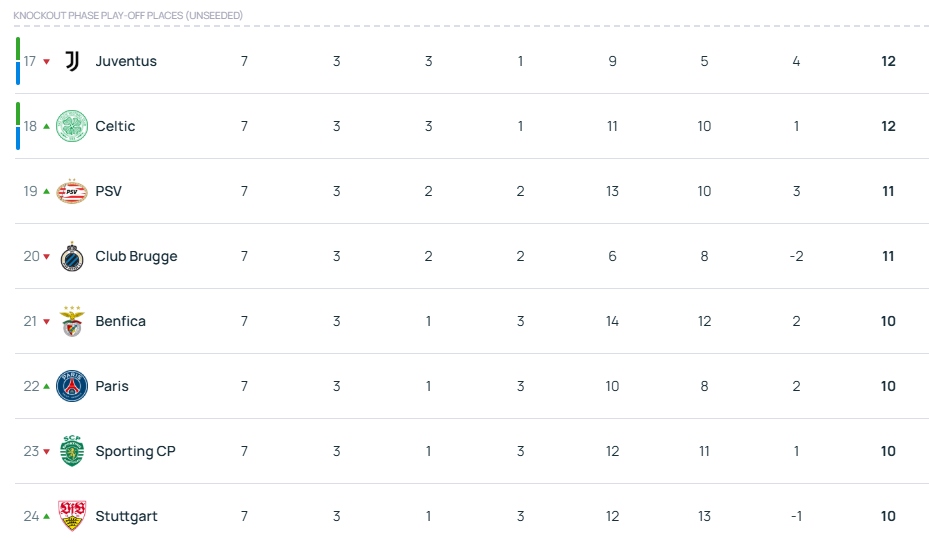Open the Juventus team name link
The height and width of the screenshot is (542, 929).
[126, 61]
